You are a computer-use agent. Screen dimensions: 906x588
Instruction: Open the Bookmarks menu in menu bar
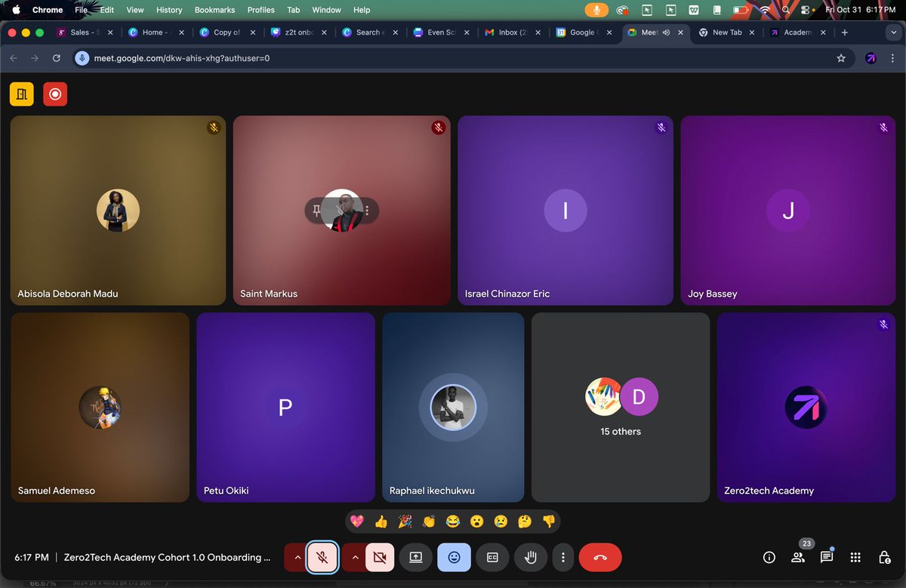[214, 10]
